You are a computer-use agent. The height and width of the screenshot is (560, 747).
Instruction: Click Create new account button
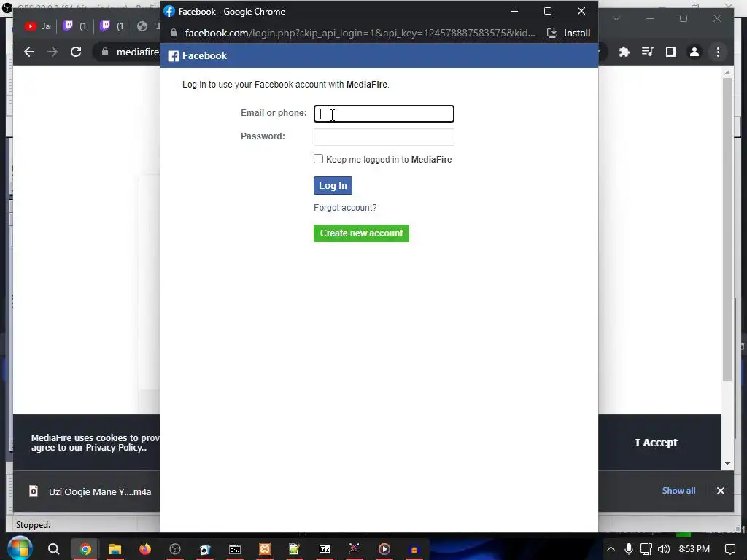[x=361, y=233]
